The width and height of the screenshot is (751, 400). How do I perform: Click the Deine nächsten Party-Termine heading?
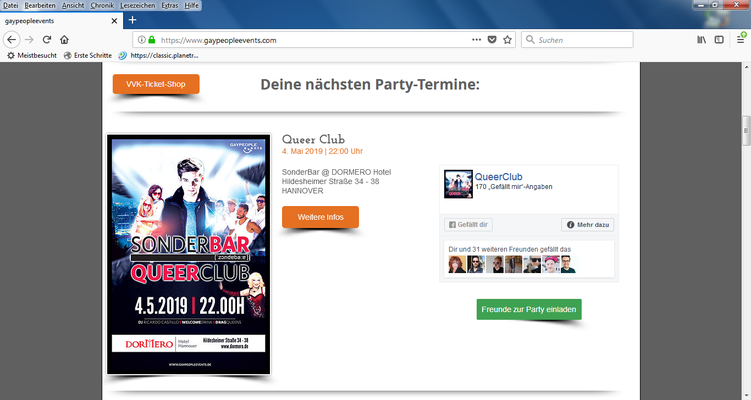coord(370,84)
